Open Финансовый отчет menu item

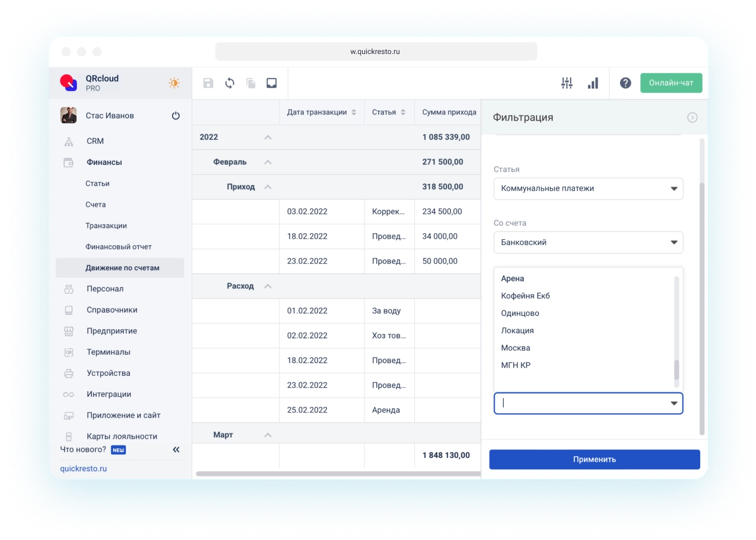[x=119, y=247]
